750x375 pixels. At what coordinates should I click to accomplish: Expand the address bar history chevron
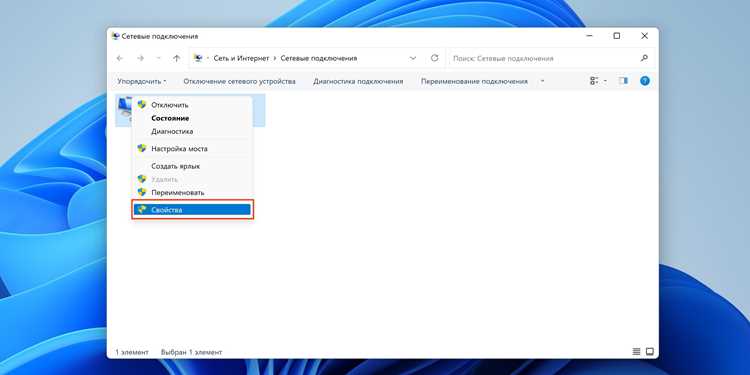pyautogui.click(x=413, y=58)
